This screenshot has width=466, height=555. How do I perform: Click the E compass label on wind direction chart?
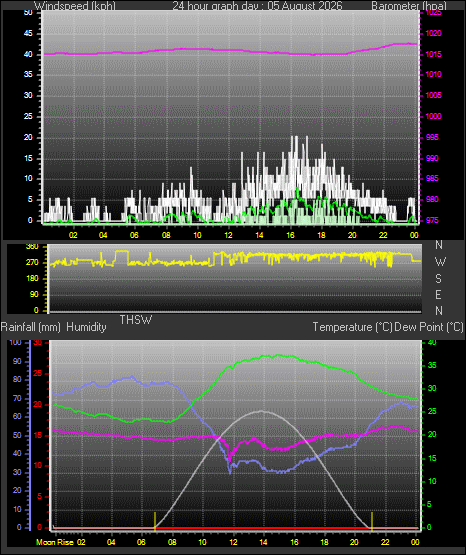(438, 294)
